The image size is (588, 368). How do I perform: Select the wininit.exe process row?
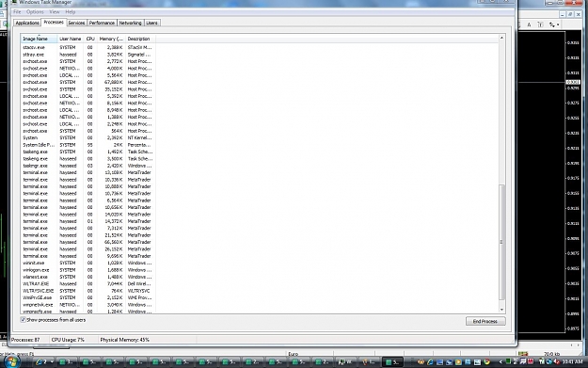coord(88,263)
